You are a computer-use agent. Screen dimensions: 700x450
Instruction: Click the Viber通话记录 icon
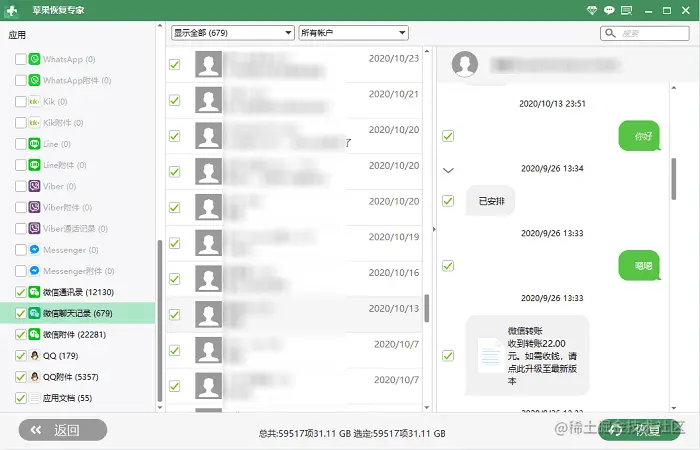(x=34, y=228)
